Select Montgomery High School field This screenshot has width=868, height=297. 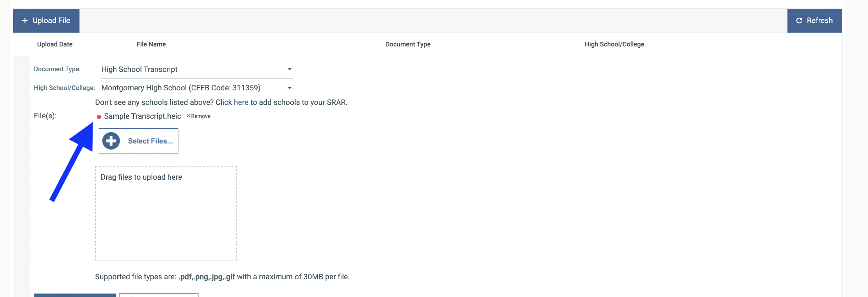(181, 88)
